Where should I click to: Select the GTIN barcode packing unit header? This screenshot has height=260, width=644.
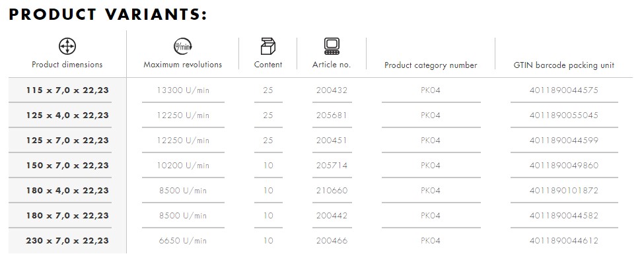564,65
